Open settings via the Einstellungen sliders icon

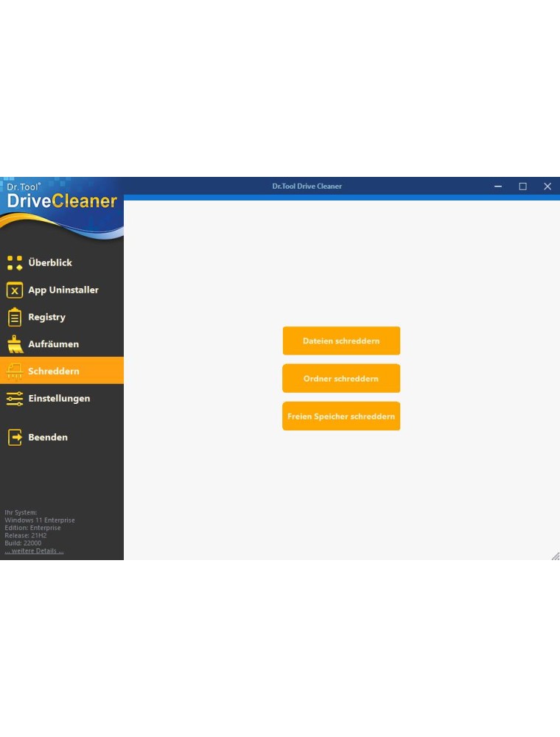15,399
